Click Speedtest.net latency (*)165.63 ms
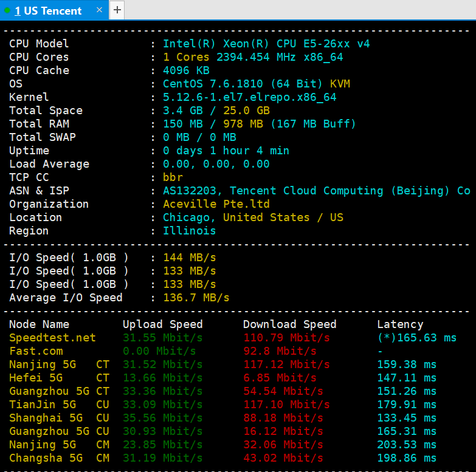Viewport: 476px width, 472px height. (417, 338)
